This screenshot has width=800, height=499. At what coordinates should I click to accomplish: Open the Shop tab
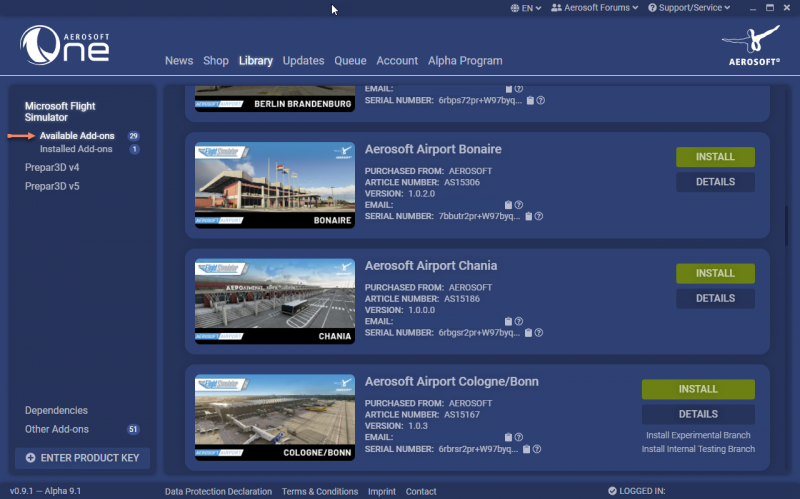216,61
